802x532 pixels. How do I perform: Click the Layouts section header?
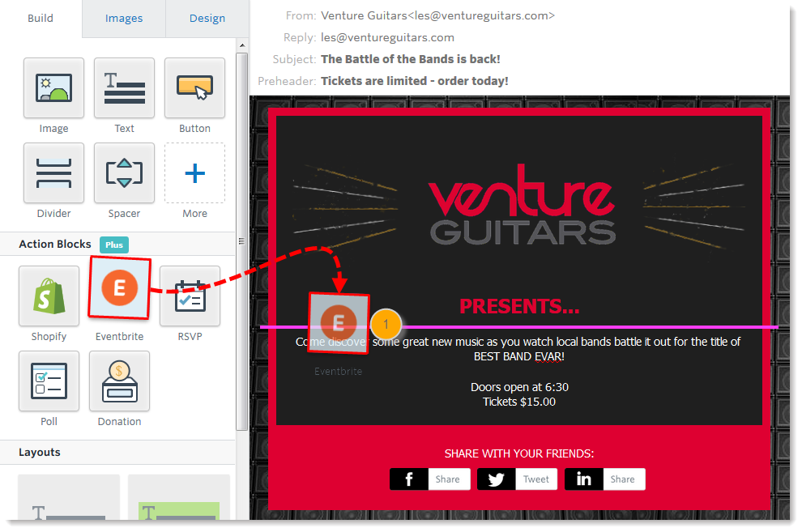[x=40, y=453]
